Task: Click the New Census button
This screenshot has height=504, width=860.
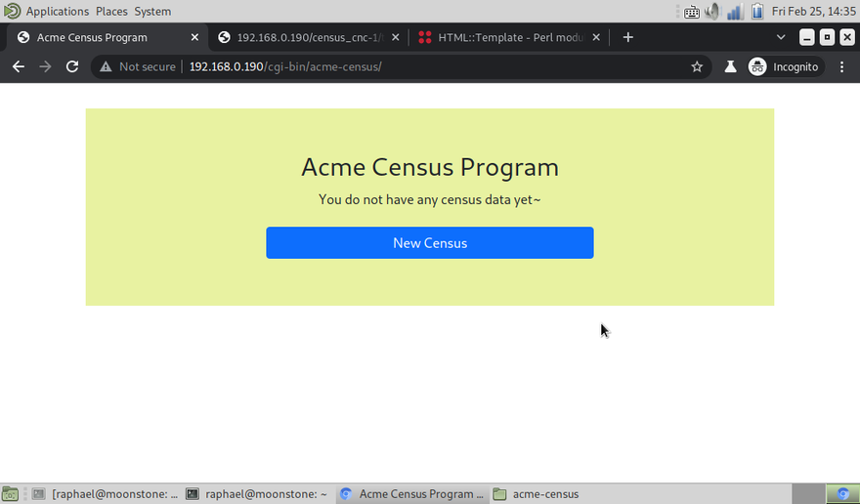Action: [x=429, y=243]
